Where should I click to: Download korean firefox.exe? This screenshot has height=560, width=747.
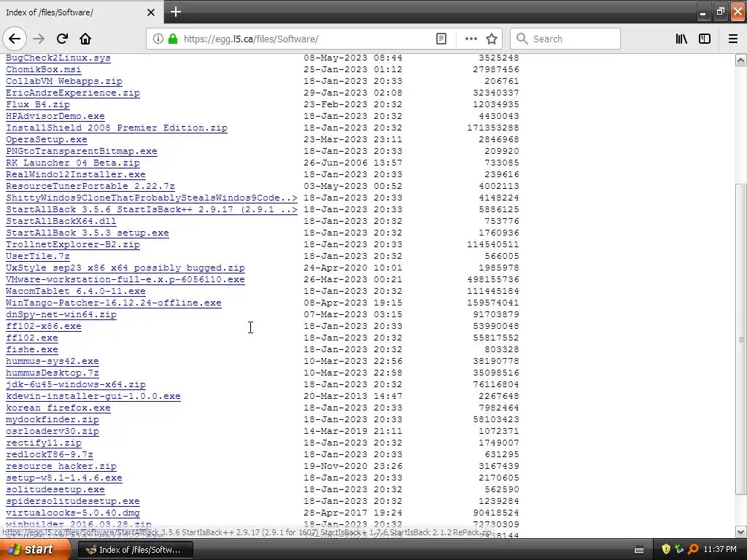click(x=58, y=408)
